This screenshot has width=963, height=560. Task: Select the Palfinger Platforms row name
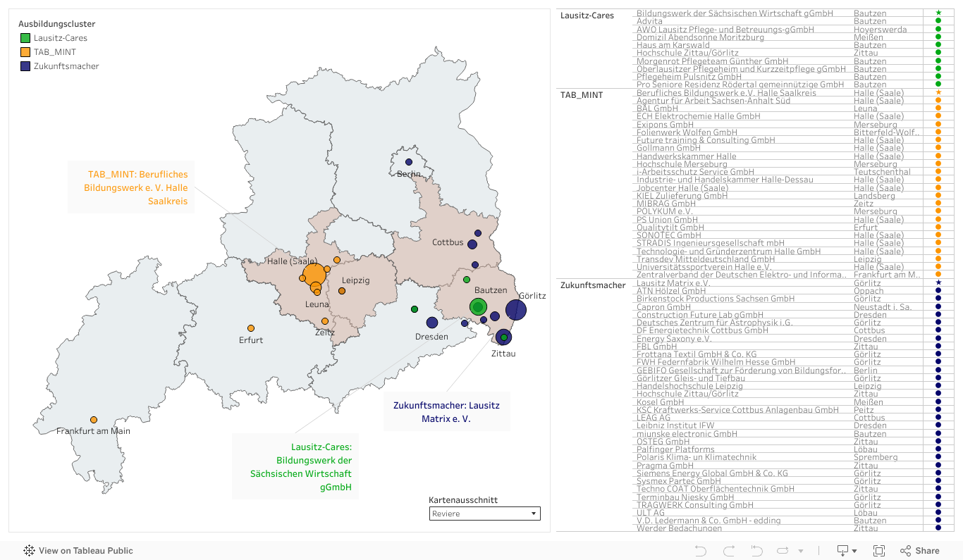coord(676,449)
